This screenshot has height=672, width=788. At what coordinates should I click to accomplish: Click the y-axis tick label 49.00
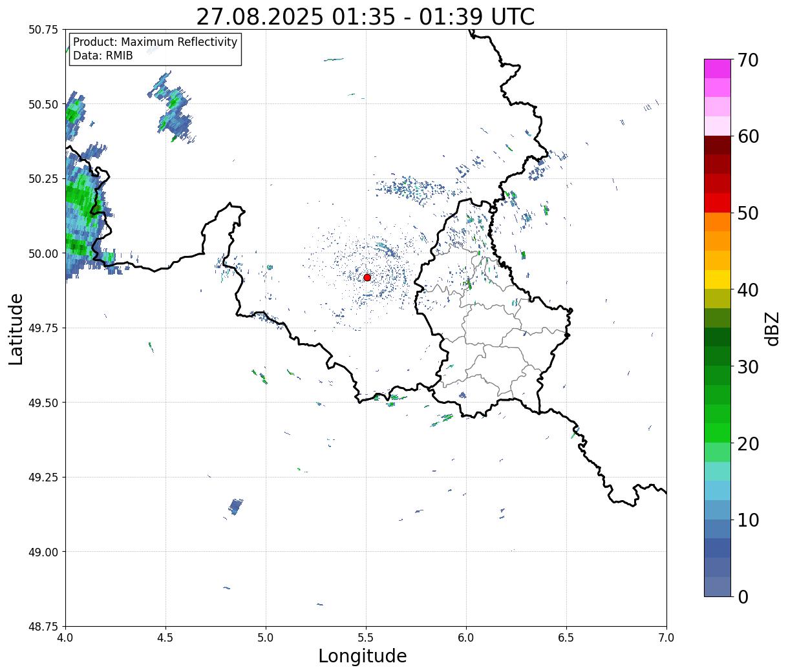click(x=43, y=552)
